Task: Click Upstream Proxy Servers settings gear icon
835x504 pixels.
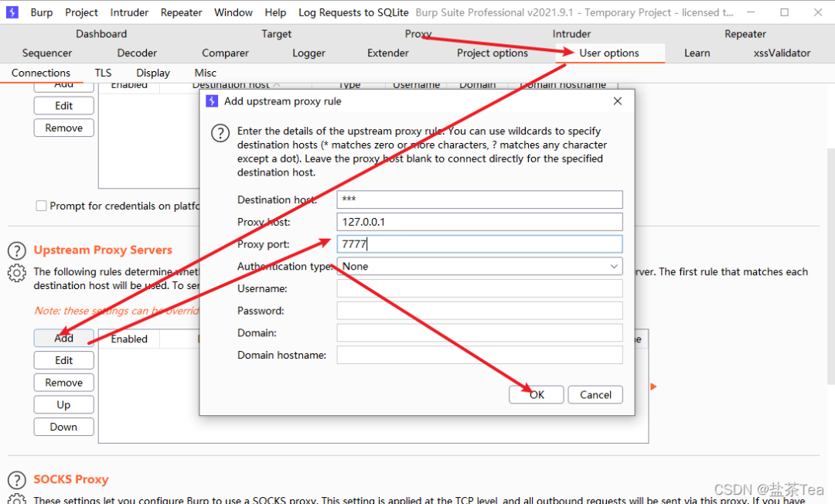Action: 17,273
